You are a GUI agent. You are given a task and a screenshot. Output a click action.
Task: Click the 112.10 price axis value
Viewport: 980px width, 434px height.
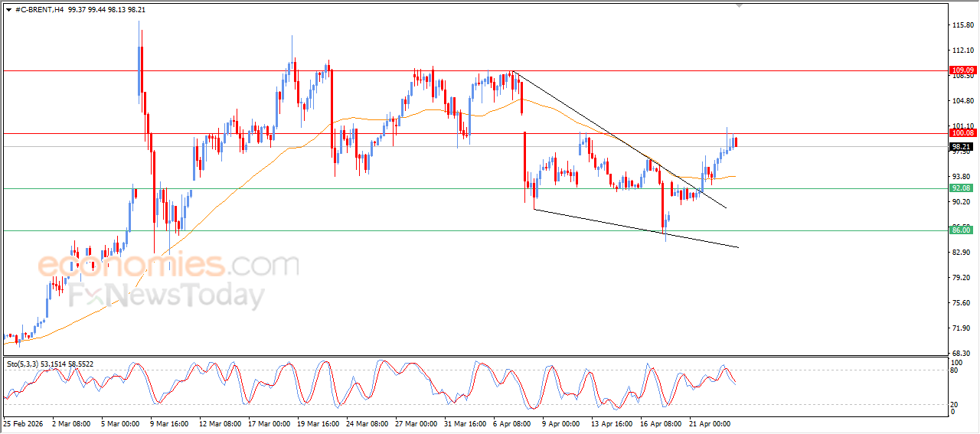(x=962, y=51)
